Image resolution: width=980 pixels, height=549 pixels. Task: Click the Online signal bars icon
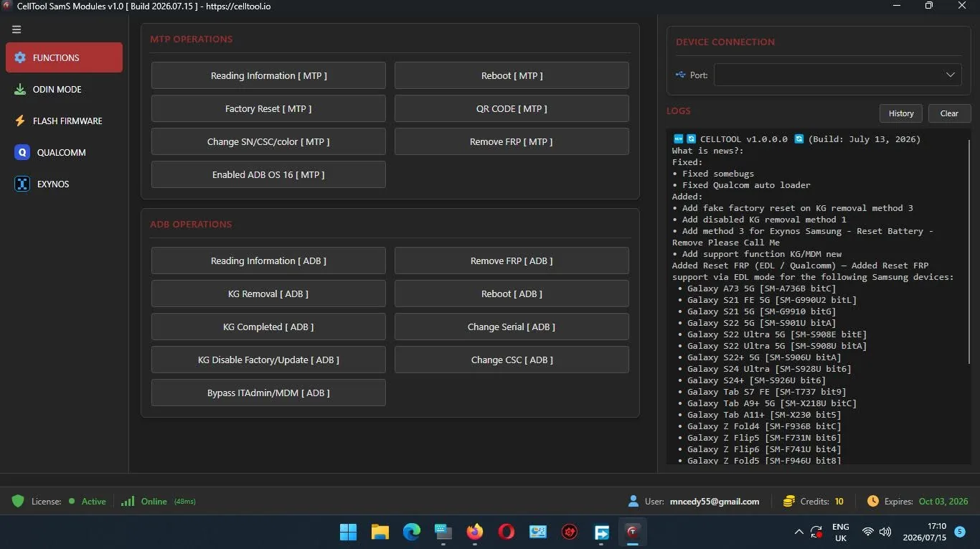click(128, 501)
